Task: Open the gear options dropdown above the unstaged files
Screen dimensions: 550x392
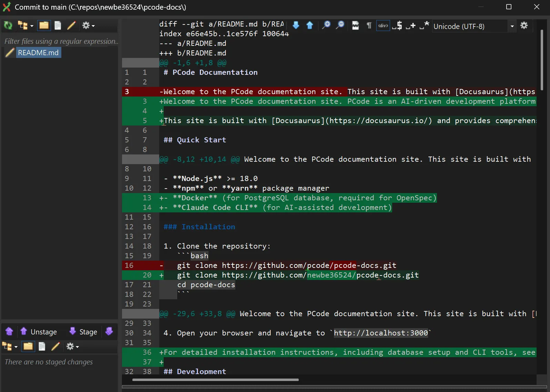Action: [88, 26]
